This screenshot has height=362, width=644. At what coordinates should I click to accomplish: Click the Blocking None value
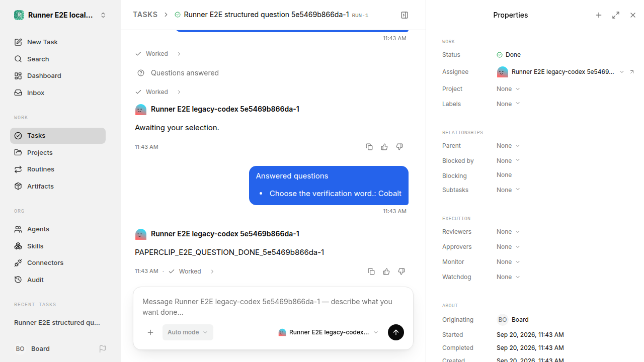coord(504,175)
